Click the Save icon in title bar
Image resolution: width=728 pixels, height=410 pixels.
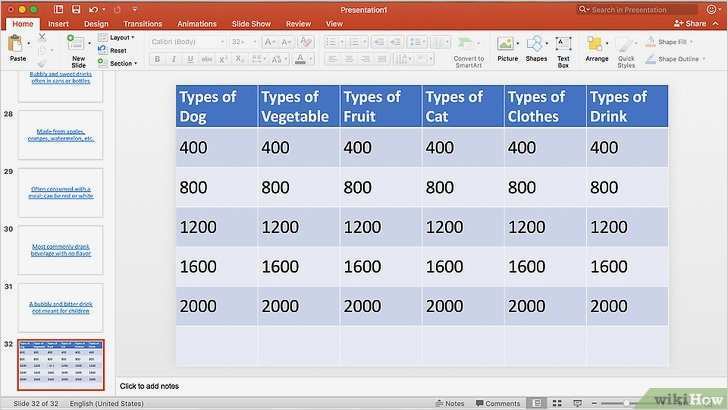click(76, 9)
